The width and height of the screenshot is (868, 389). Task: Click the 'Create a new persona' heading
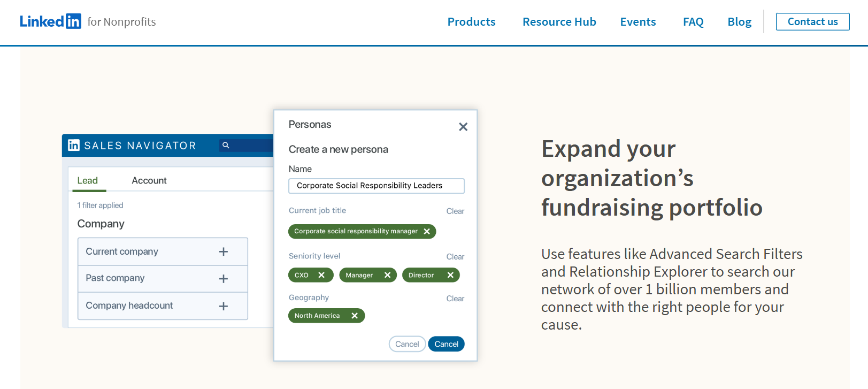click(x=338, y=149)
